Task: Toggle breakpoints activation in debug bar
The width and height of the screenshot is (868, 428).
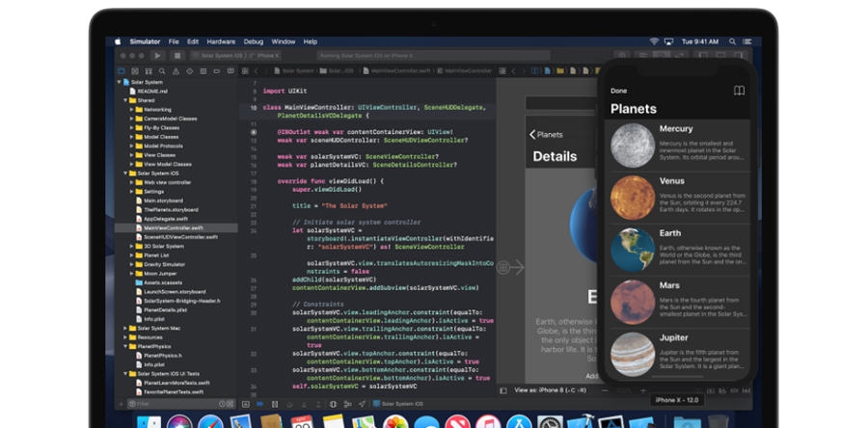Action: coord(259,404)
